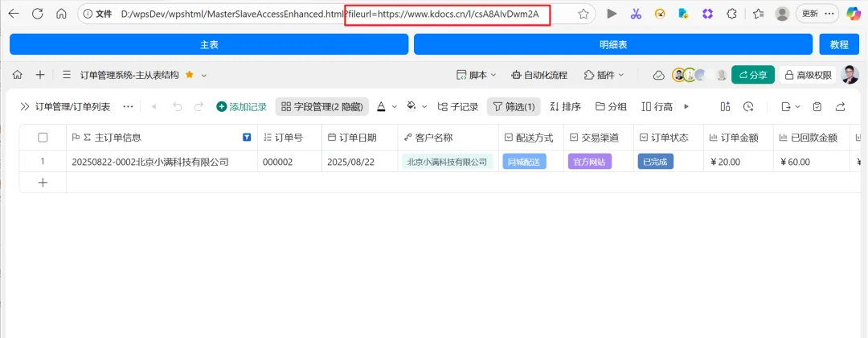Select the 订单日期 column header
Viewport: 868px width, 338px height.
pos(360,138)
